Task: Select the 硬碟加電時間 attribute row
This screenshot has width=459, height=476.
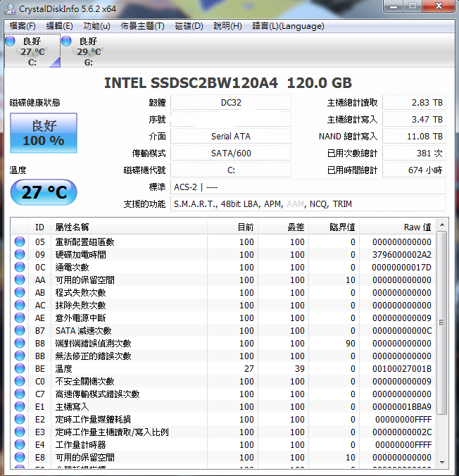Action: 224,254
